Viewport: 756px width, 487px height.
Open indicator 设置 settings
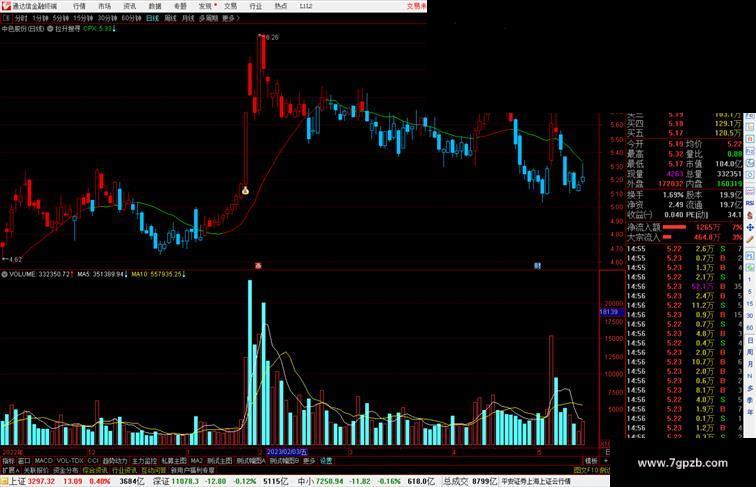point(326,461)
